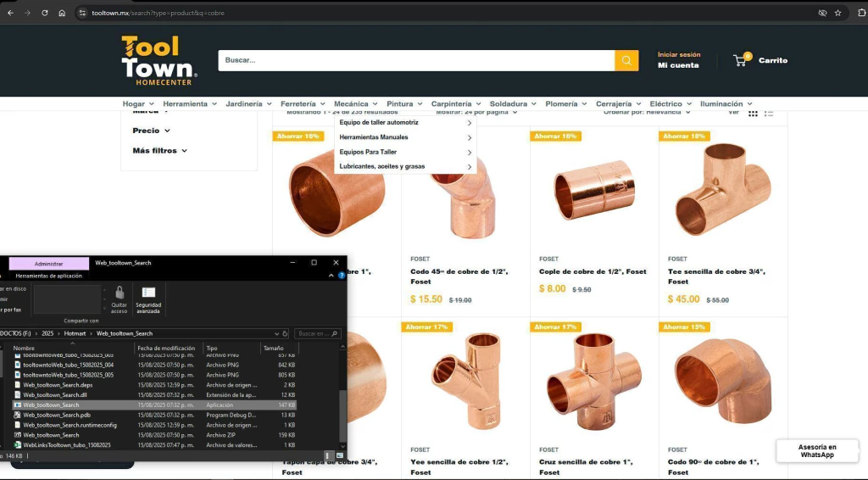Expand the Precio filter
The height and width of the screenshot is (480, 868).
(x=151, y=131)
